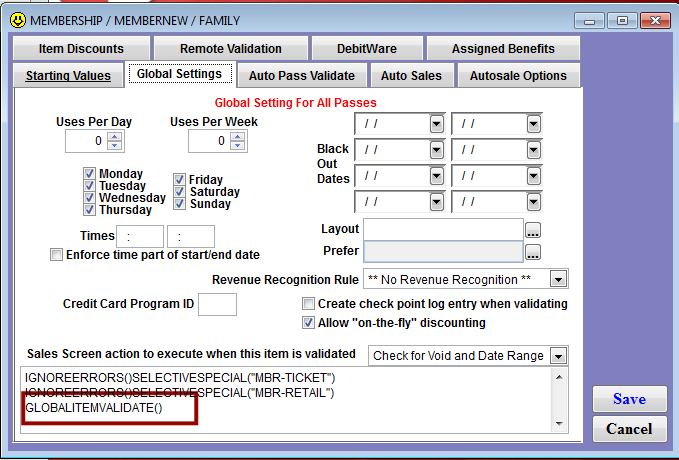Increase Uses Per Day value
Image resolution: width=679 pixels, height=460 pixels.
pyautogui.click(x=115, y=136)
